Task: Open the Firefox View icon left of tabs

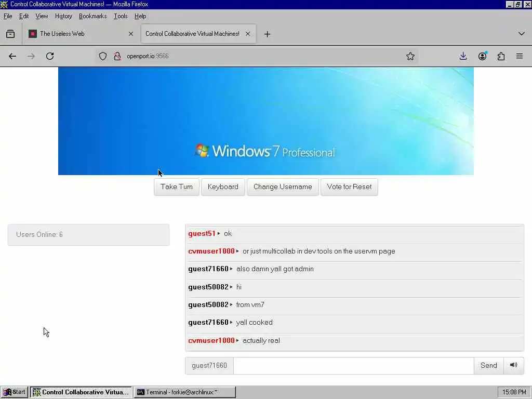Action: (x=10, y=34)
